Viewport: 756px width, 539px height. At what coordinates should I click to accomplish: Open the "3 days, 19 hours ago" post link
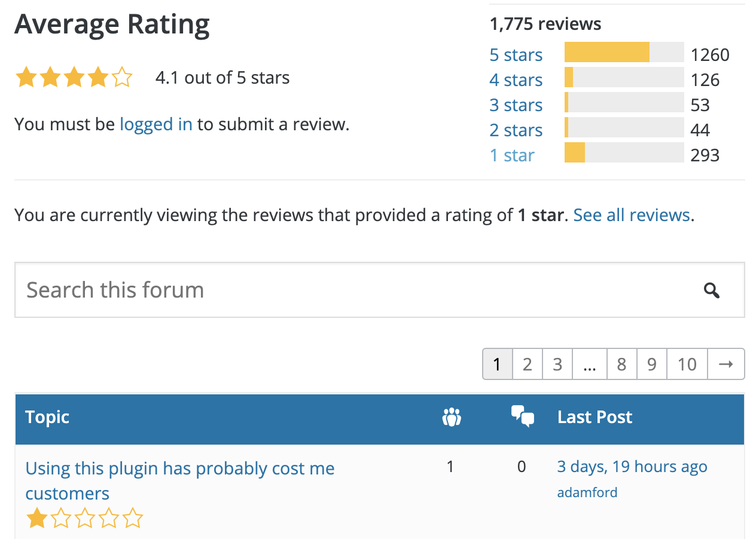[x=632, y=467]
